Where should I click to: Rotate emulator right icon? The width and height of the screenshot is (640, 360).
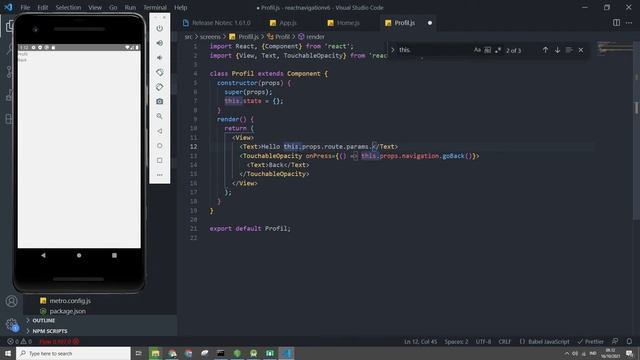pyautogui.click(x=160, y=87)
